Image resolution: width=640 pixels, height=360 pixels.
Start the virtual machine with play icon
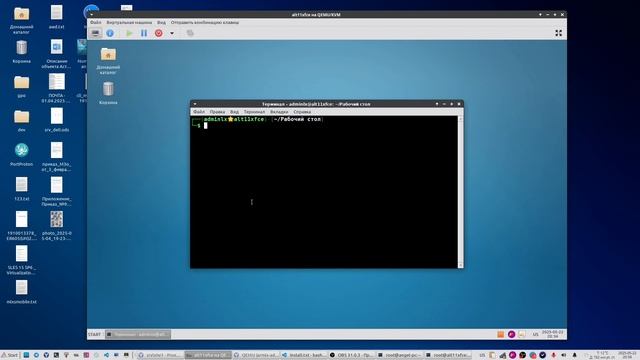(129, 33)
